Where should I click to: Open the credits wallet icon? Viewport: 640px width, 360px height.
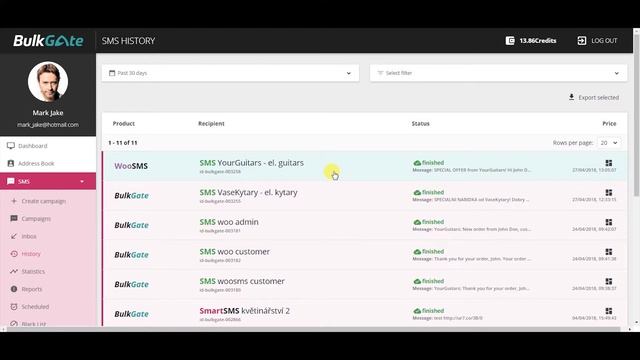click(510, 40)
